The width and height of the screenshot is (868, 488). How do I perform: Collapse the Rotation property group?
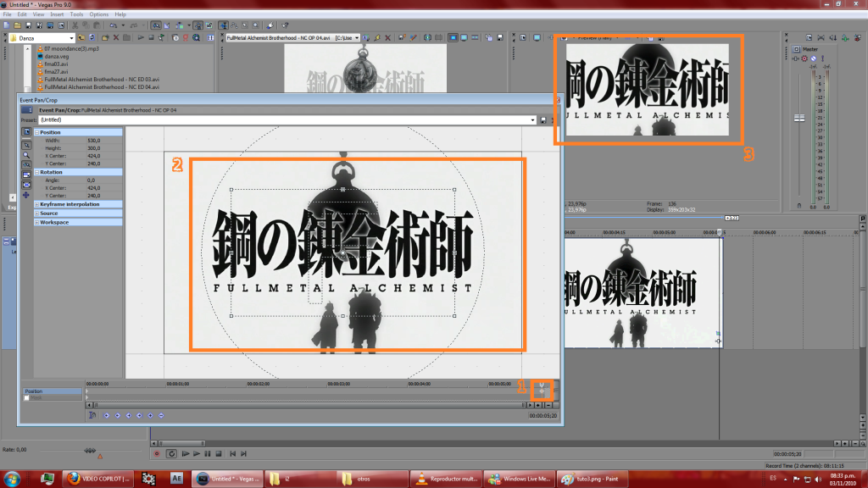[37, 173]
